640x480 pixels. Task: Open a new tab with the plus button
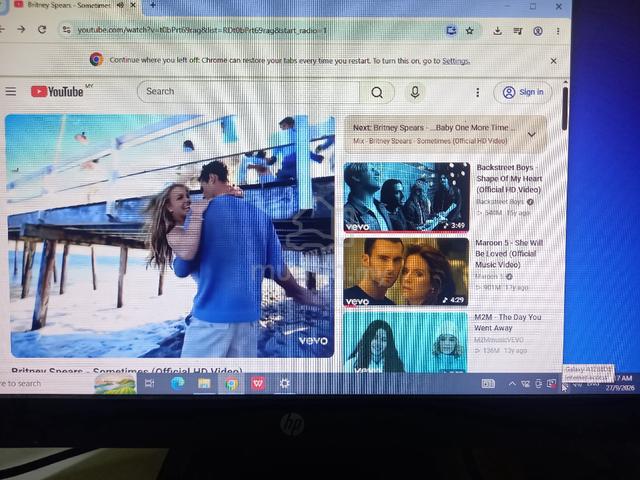pos(153,5)
